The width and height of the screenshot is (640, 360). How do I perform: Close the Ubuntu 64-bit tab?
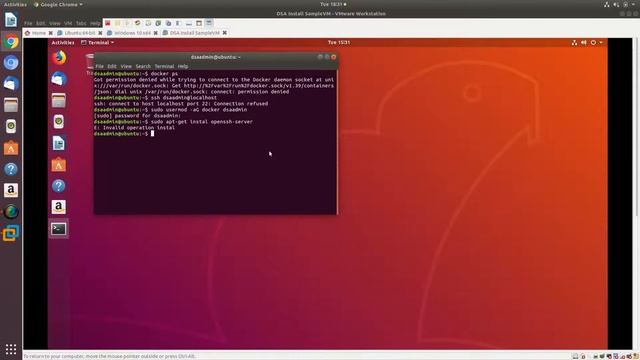pyautogui.click(x=100, y=33)
